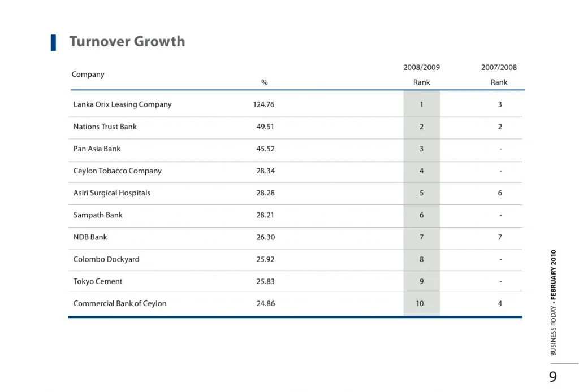Image resolution: width=579 pixels, height=392 pixels.
Task: Click the % column header
Action: click(x=264, y=82)
